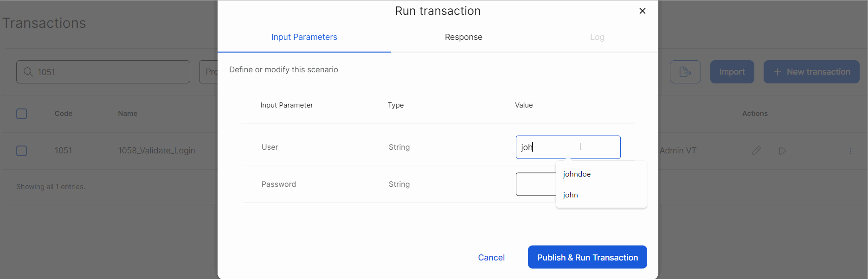Switch to the Response tab
868x279 pixels.
pos(463,37)
